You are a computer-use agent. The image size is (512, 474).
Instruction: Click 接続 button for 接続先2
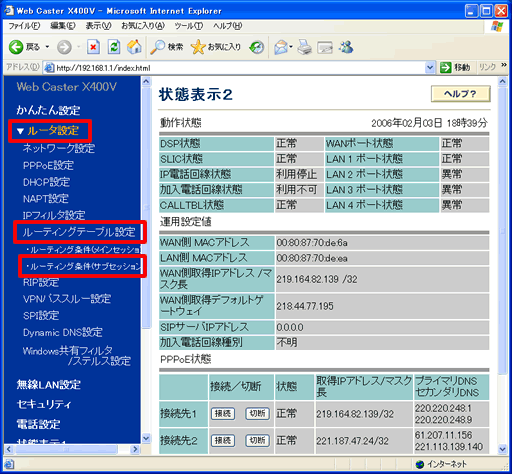coord(223,441)
